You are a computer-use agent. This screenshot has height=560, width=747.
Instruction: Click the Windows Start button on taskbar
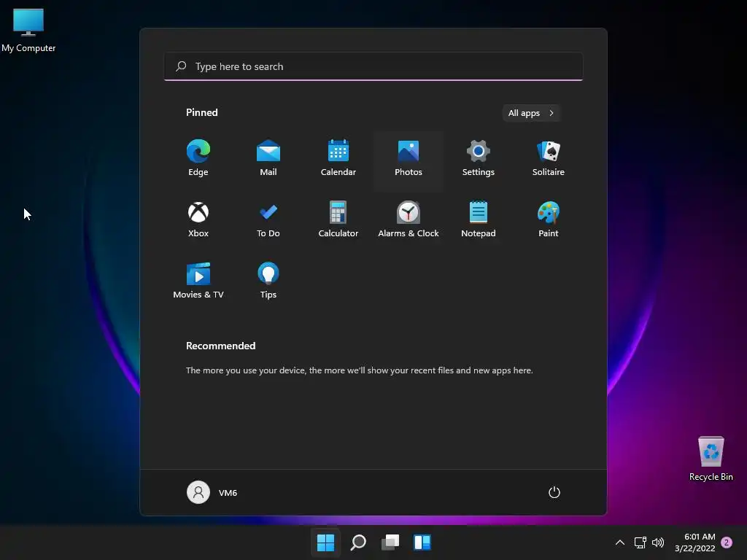coord(326,542)
